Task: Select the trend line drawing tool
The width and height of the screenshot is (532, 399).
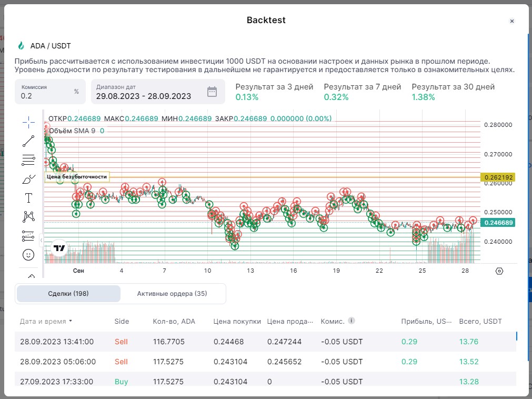Action: (28, 141)
